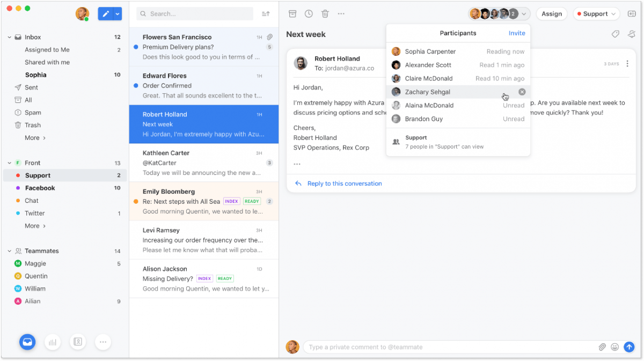Archive the current conversation
Image resolution: width=644 pixels, height=361 pixels.
point(292,13)
